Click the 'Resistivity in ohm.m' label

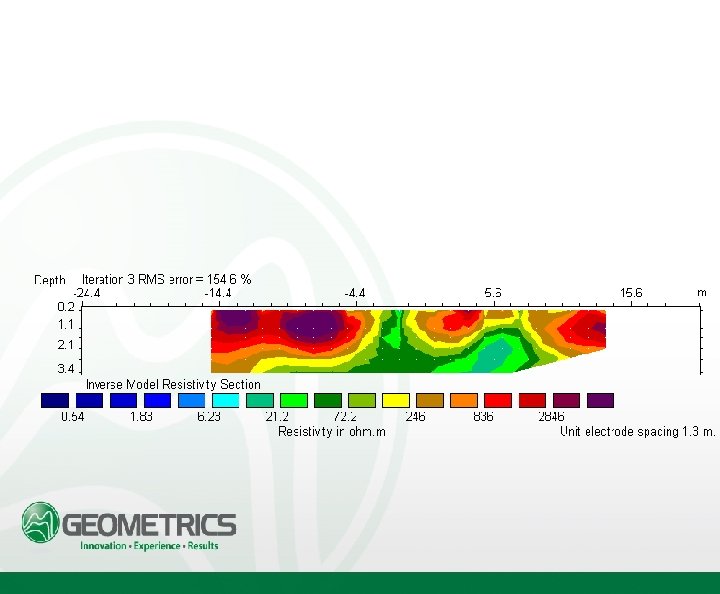click(332, 431)
